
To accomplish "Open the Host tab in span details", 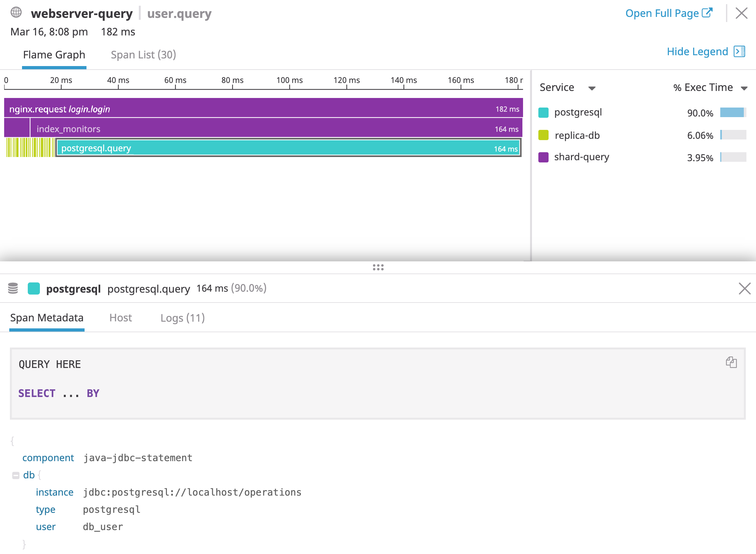I will 120,318.
